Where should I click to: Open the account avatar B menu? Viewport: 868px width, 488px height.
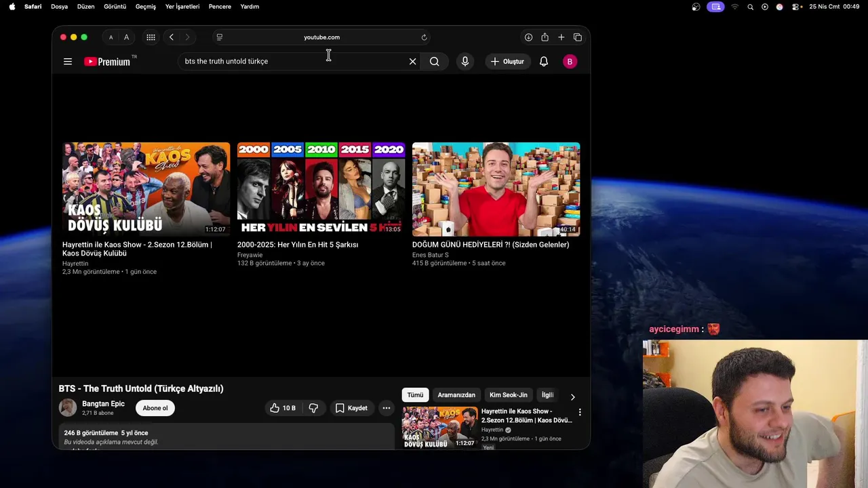point(570,62)
